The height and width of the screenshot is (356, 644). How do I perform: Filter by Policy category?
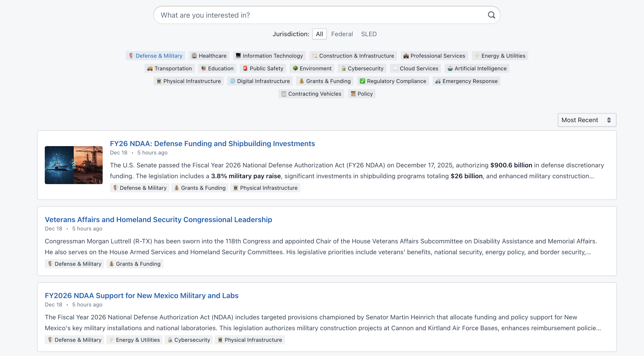tap(361, 94)
